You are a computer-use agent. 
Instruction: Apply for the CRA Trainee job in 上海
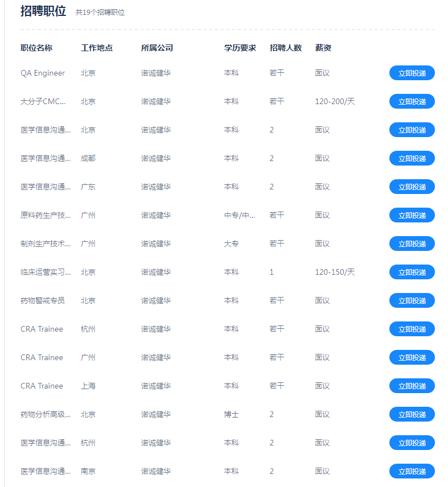click(x=412, y=386)
